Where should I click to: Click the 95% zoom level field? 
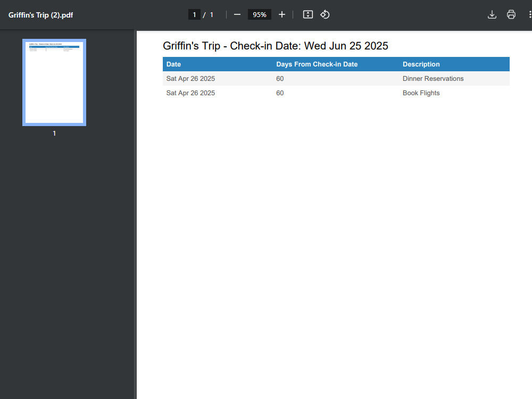(x=260, y=14)
